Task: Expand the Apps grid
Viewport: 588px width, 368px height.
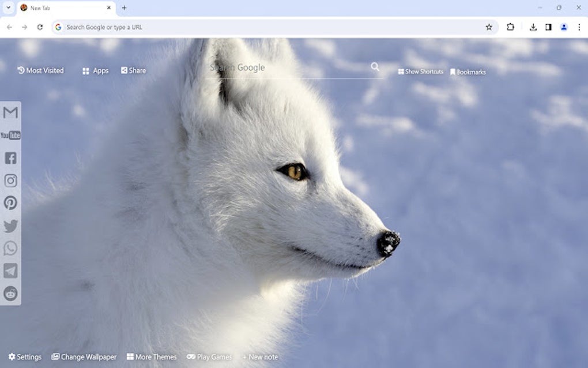Action: [x=95, y=70]
